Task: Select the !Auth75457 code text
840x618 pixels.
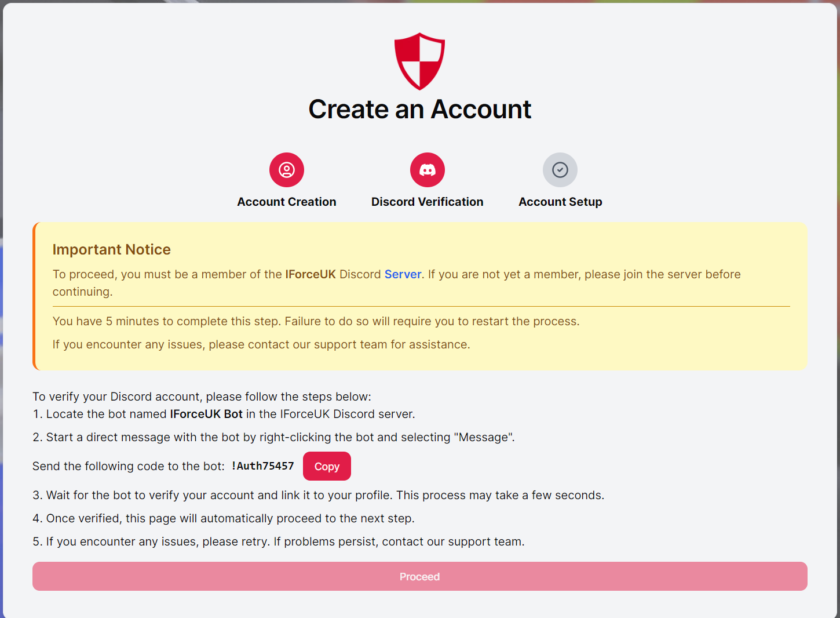Action: click(262, 466)
